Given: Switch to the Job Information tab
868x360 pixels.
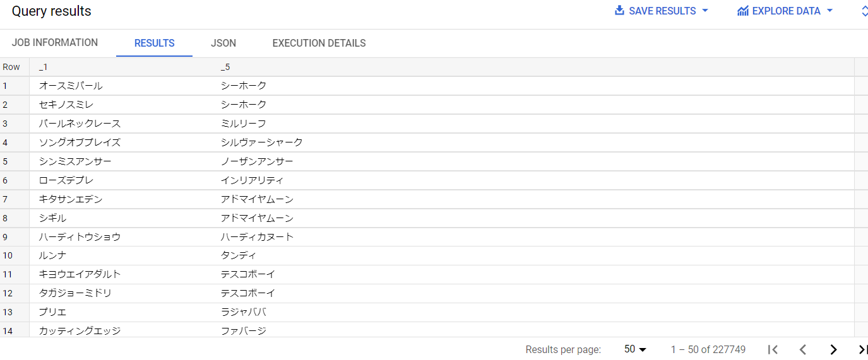Looking at the screenshot, I should [x=55, y=43].
